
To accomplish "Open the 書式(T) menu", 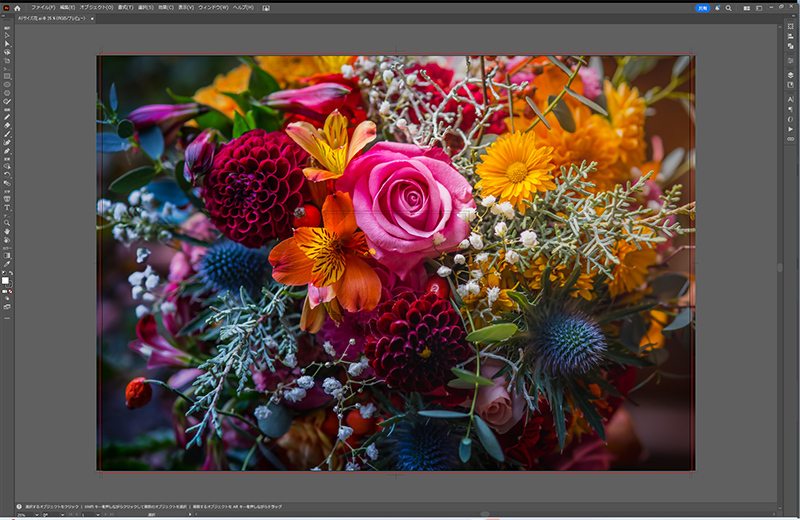I will click(x=126, y=8).
